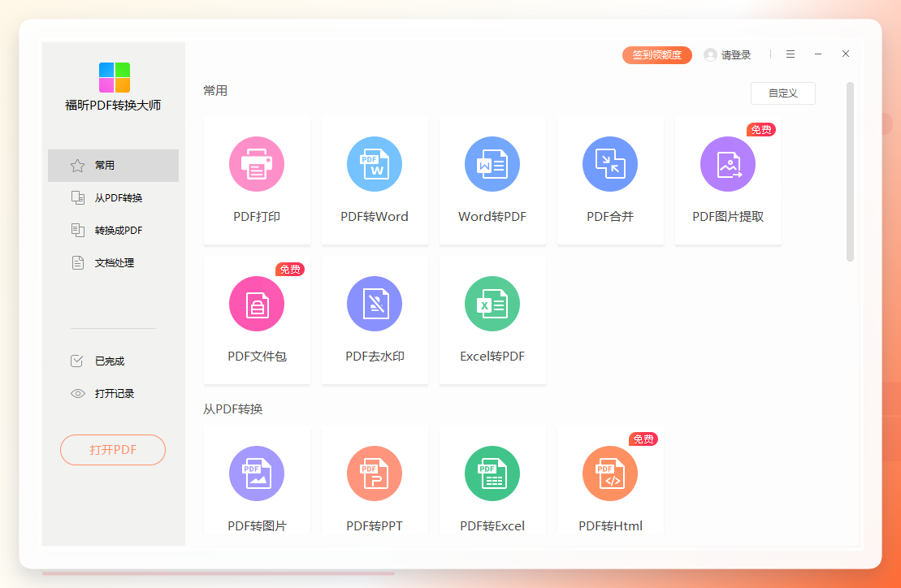Launch the Excel转PDF icon
The height and width of the screenshot is (588, 901).
tap(492, 304)
